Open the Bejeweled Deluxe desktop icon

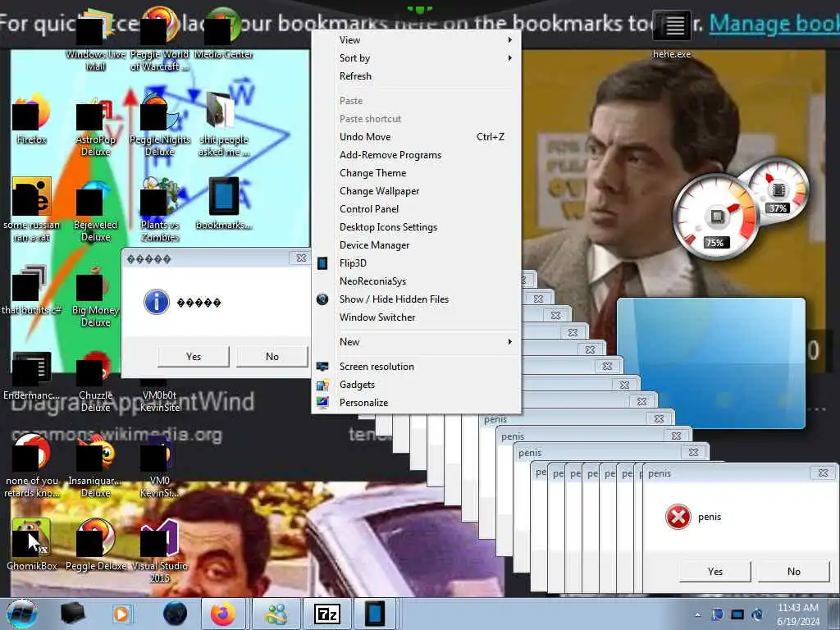[95, 210]
